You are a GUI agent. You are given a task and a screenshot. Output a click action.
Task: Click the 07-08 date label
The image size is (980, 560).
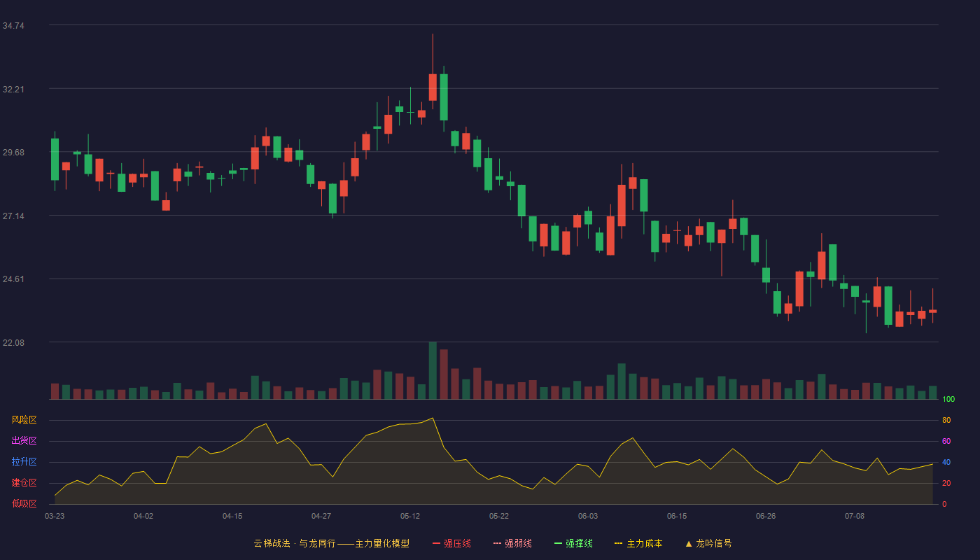pyautogui.click(x=855, y=516)
